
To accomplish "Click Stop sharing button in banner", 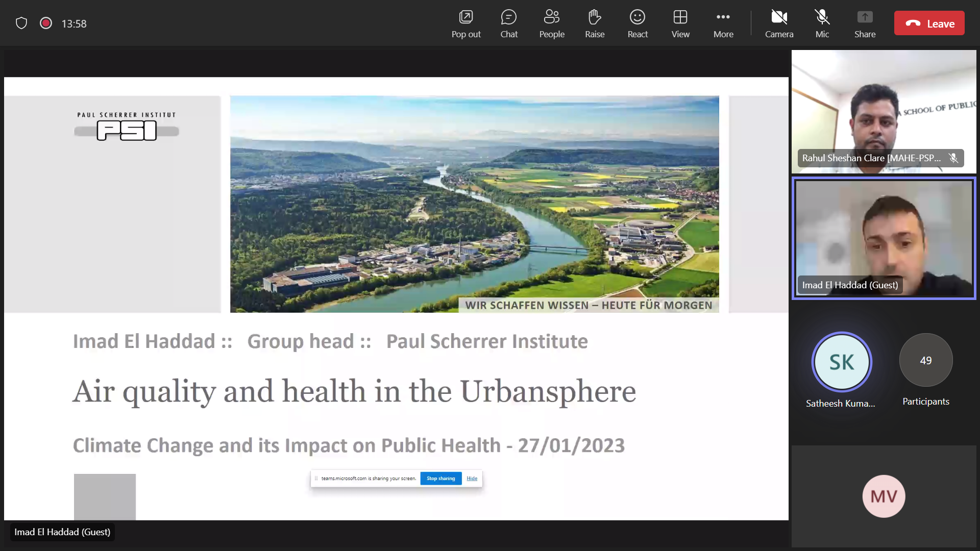I will pyautogui.click(x=440, y=479).
